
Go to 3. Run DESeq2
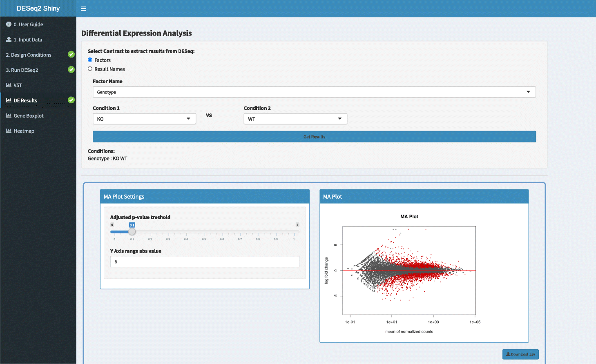pos(38,70)
